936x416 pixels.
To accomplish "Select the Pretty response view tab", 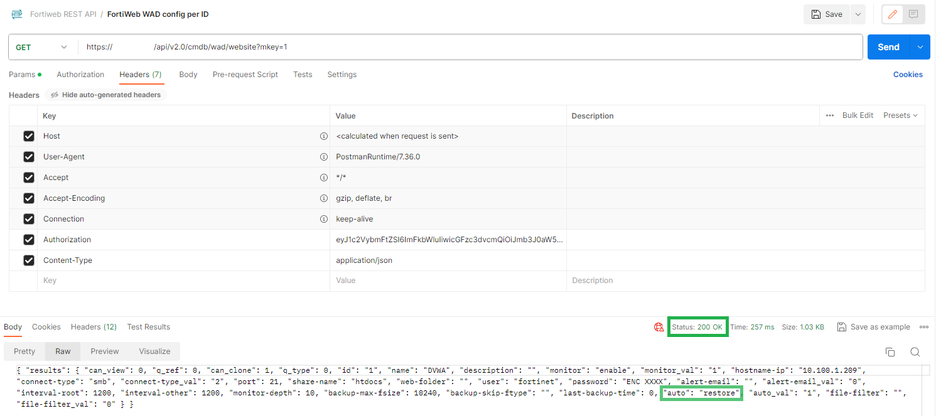I will click(x=24, y=352).
